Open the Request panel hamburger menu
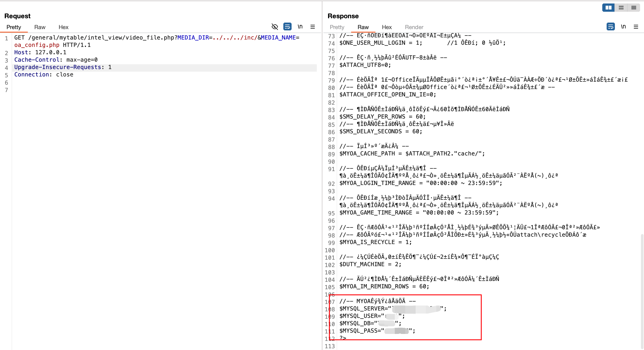Viewport: 644px width, 350px height. 312,27
